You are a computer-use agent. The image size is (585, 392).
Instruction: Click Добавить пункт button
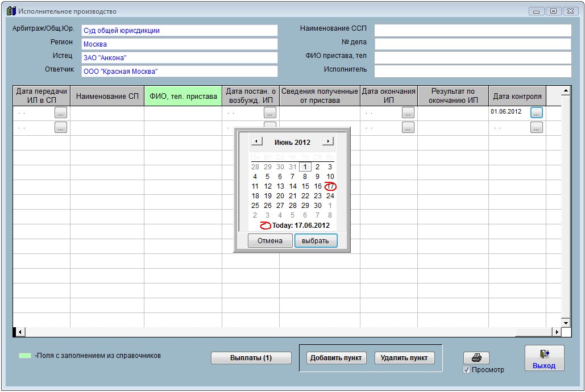pos(336,358)
